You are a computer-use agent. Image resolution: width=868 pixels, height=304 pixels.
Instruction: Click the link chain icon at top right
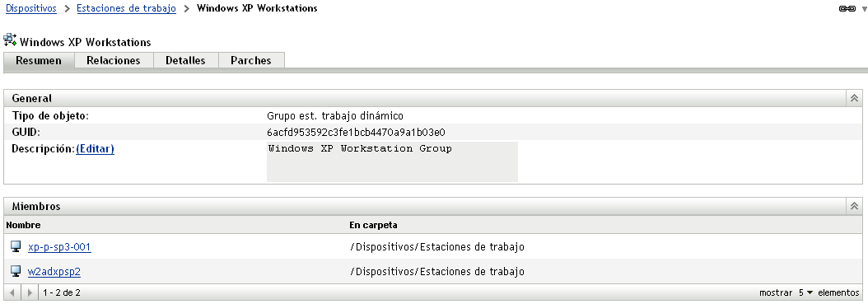(847, 8)
